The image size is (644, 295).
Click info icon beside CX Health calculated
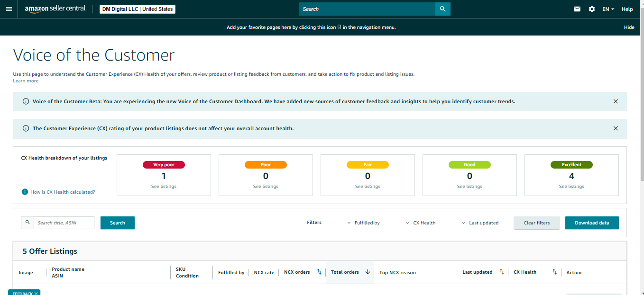pyautogui.click(x=25, y=192)
